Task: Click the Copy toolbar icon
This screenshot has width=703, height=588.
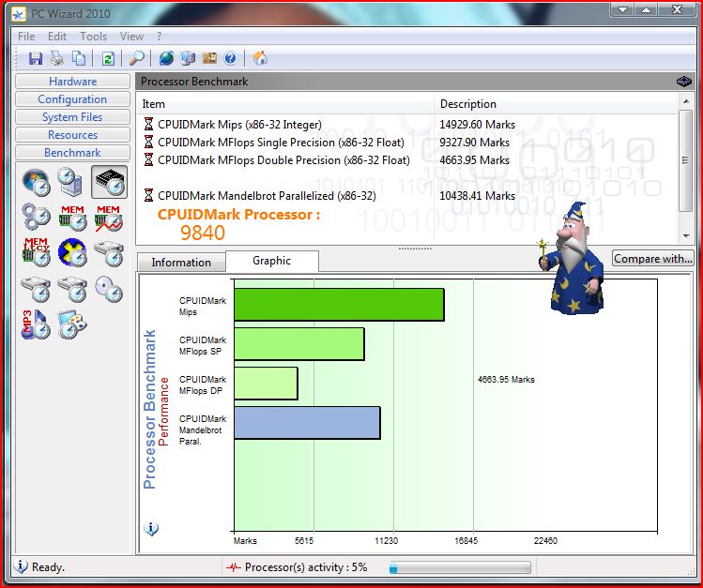Action: (x=79, y=58)
